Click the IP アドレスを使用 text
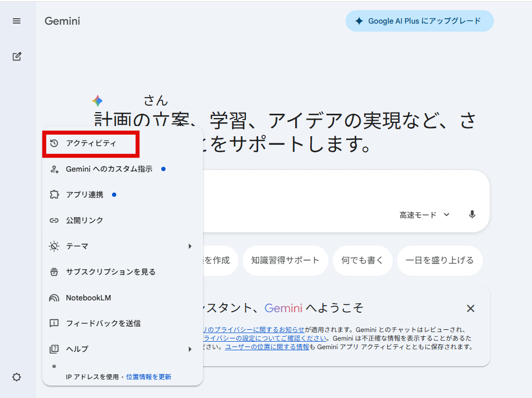Screen dimensions: 532x398 coord(92,377)
